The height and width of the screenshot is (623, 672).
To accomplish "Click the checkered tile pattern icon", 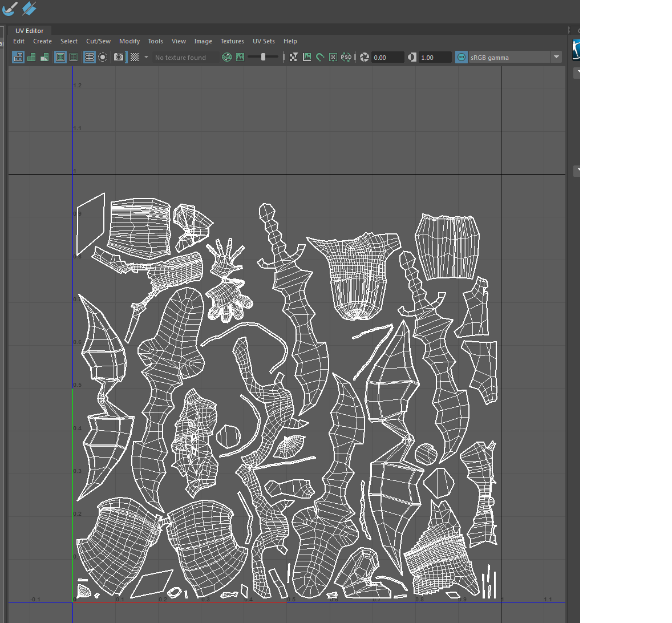I will pyautogui.click(x=135, y=57).
